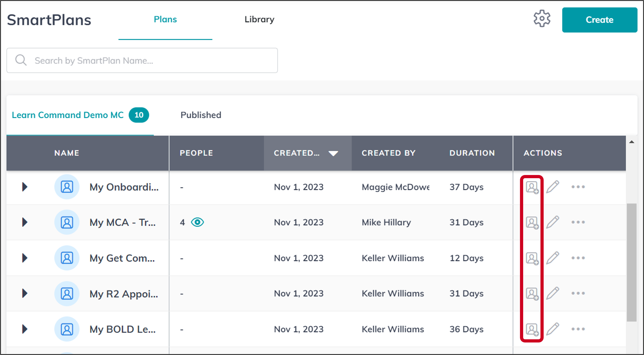Click the 12 Days duration cell
This screenshot has height=355, width=644.
466,258
